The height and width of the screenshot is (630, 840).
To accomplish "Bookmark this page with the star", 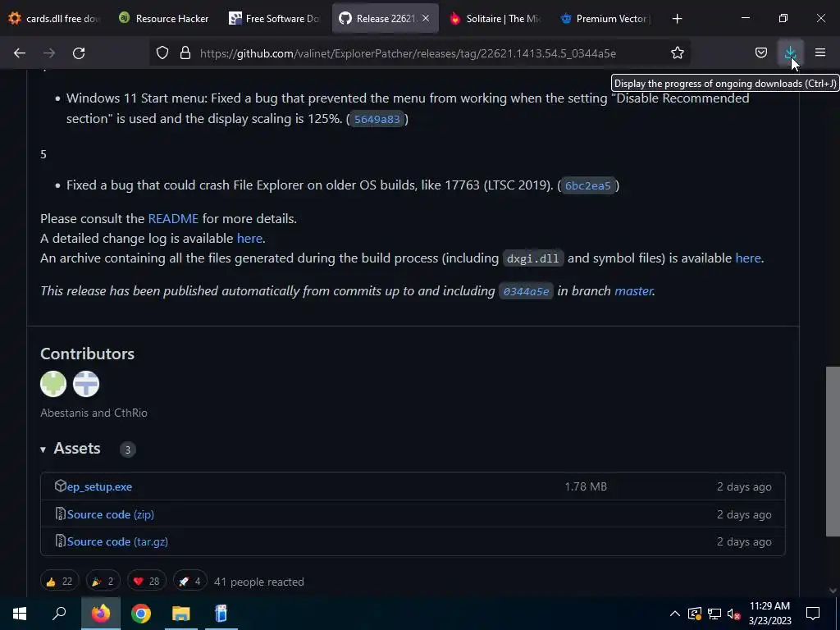I will tap(678, 53).
